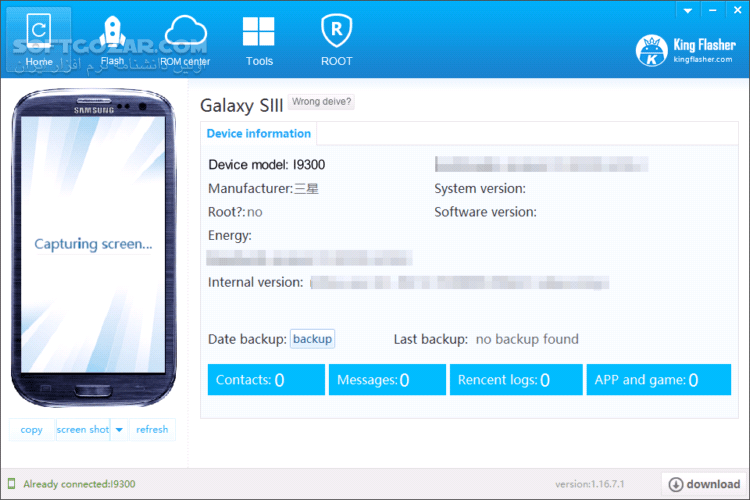
Task: Open the Flash rocket tool
Action: point(112,40)
